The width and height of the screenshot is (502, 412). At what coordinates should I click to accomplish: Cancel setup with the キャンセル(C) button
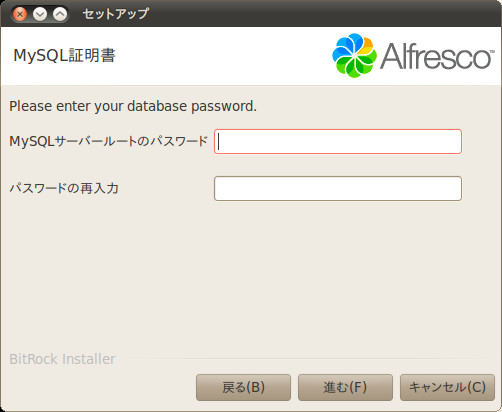pos(447,387)
